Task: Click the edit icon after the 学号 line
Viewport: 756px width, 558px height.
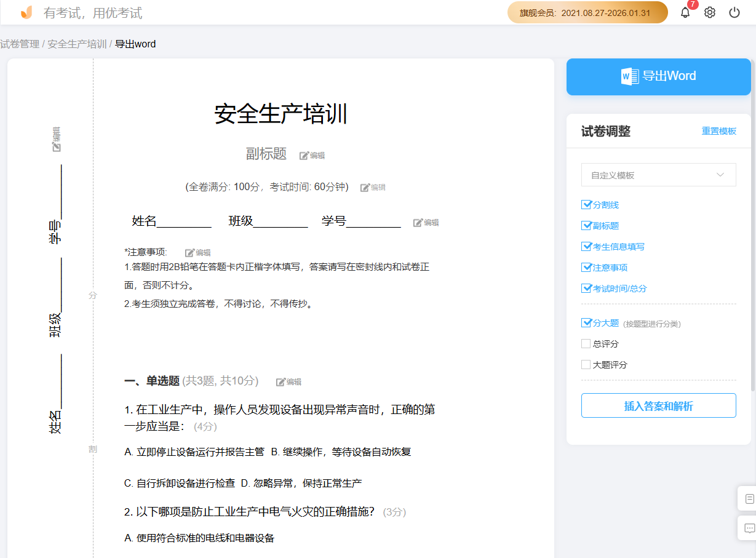Action: click(x=426, y=222)
